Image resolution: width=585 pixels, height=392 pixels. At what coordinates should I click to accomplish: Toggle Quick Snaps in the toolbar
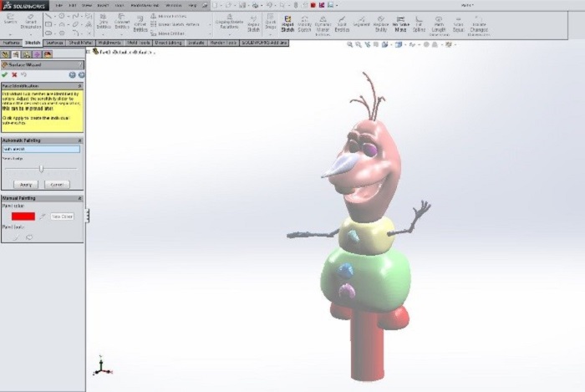tap(271, 24)
